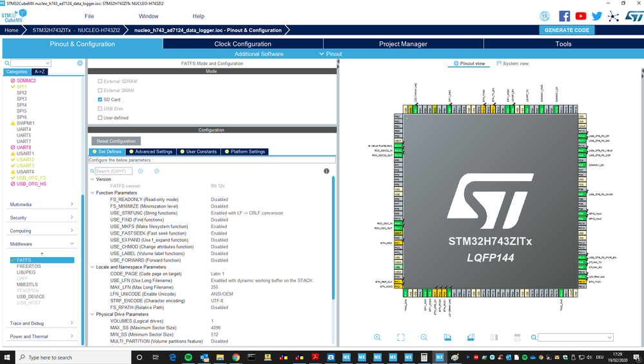644x364 pixels.
Task: Collapse Locale and Namespace Parameters group
Action: 92,267
